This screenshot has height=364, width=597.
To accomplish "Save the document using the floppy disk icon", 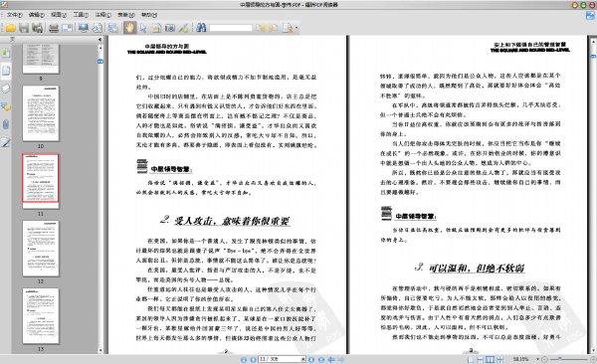I will point(24,28).
